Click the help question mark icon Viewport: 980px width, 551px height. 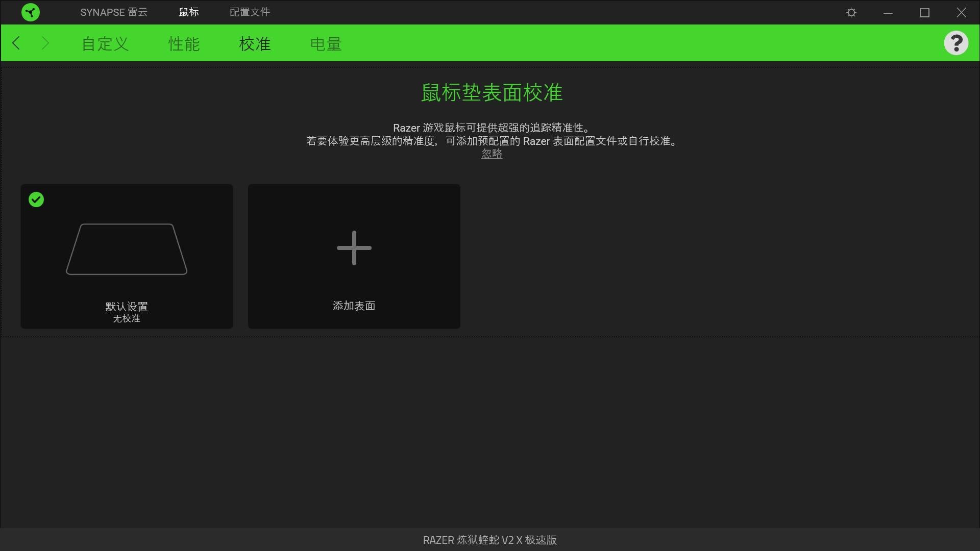click(955, 43)
